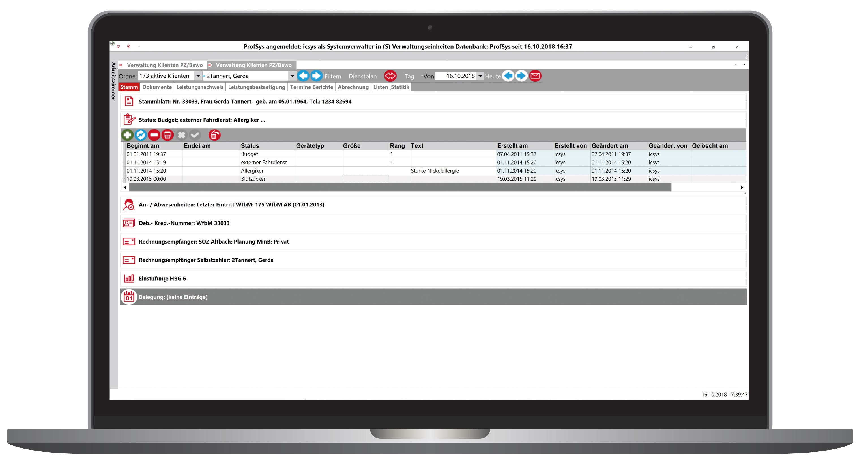Image resolution: width=868 pixels, height=461 pixels.
Task: Expand Einstufung HBG 6 row
Action: click(433, 279)
